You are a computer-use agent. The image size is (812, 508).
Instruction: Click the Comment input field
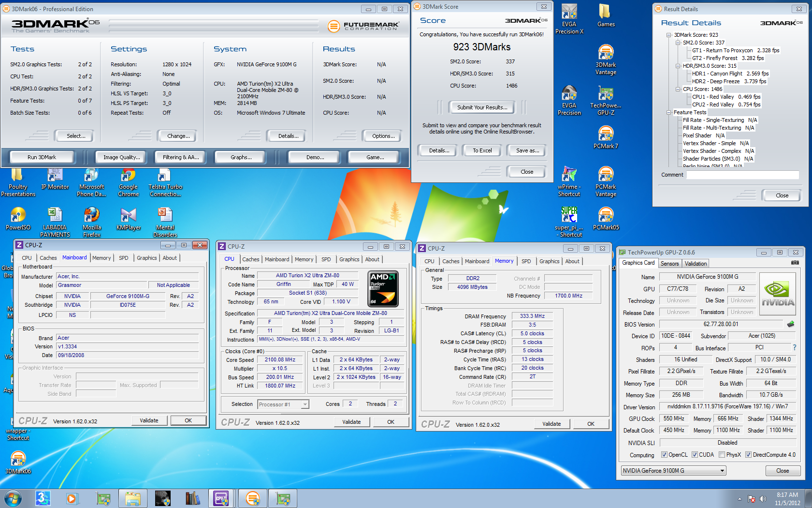(x=742, y=175)
